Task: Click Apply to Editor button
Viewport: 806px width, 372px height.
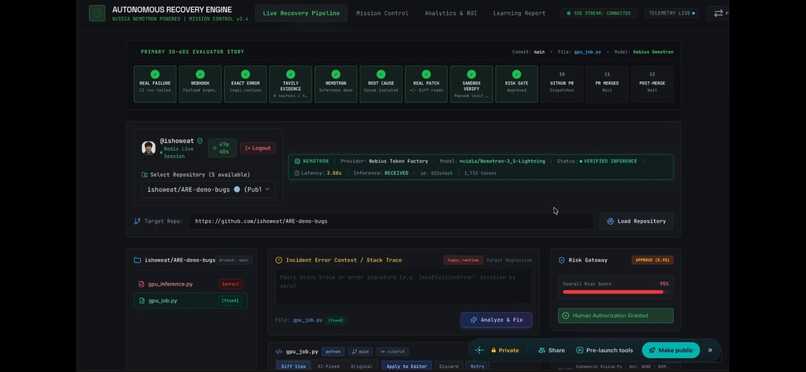Action: 406,366
